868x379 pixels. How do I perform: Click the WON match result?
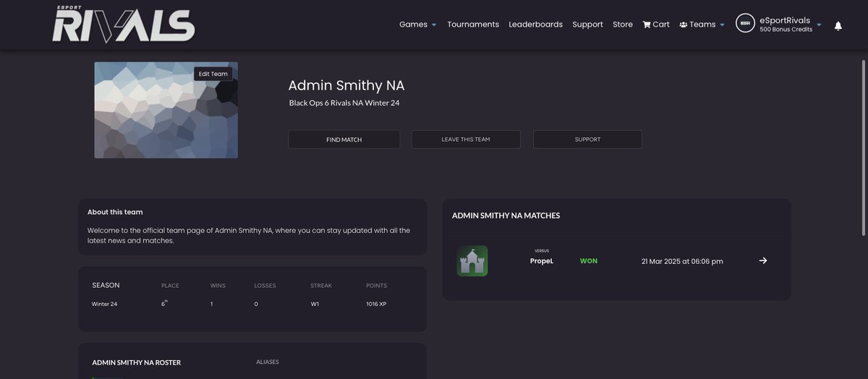(589, 261)
